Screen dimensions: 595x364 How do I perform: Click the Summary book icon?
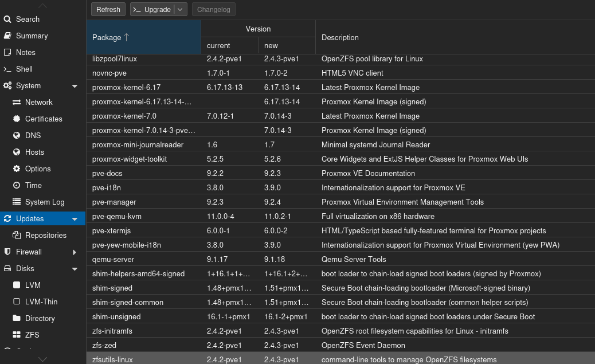click(7, 36)
